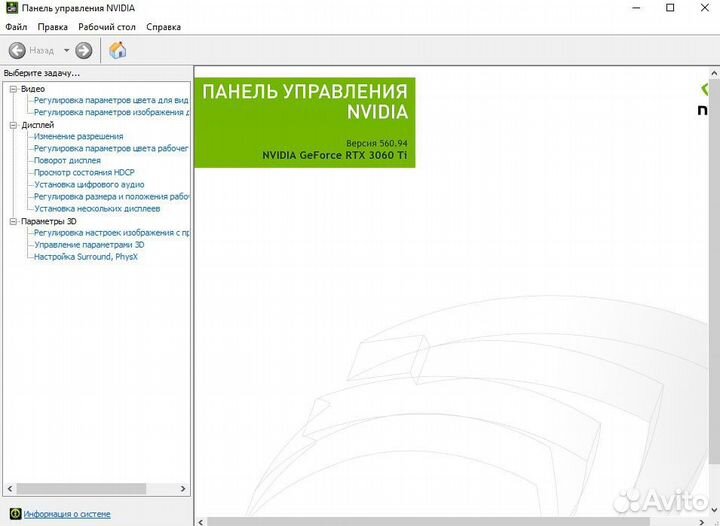Open the Файл menu
Viewport: 720px width, 526px height.
tap(16, 27)
